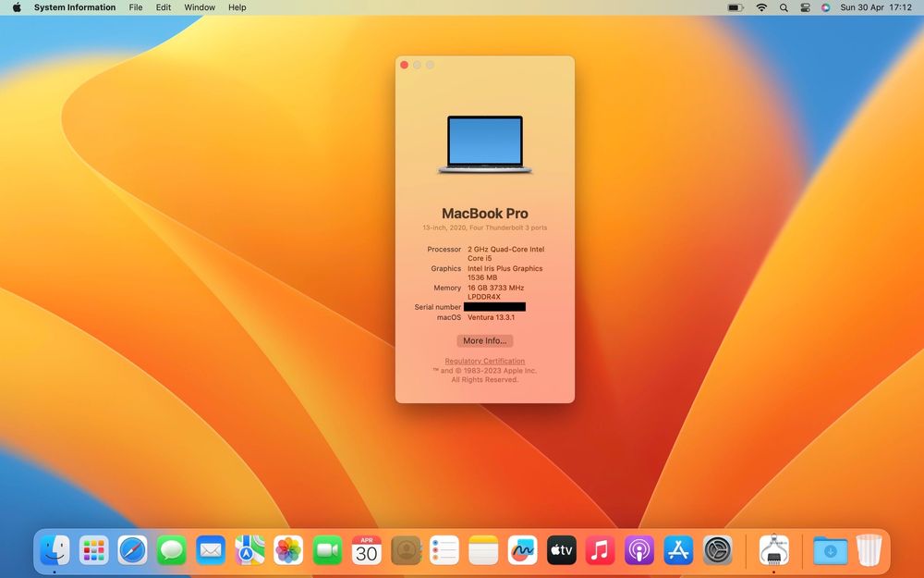Click the Graphics label
Screen dimensions: 924x578
pos(445,268)
